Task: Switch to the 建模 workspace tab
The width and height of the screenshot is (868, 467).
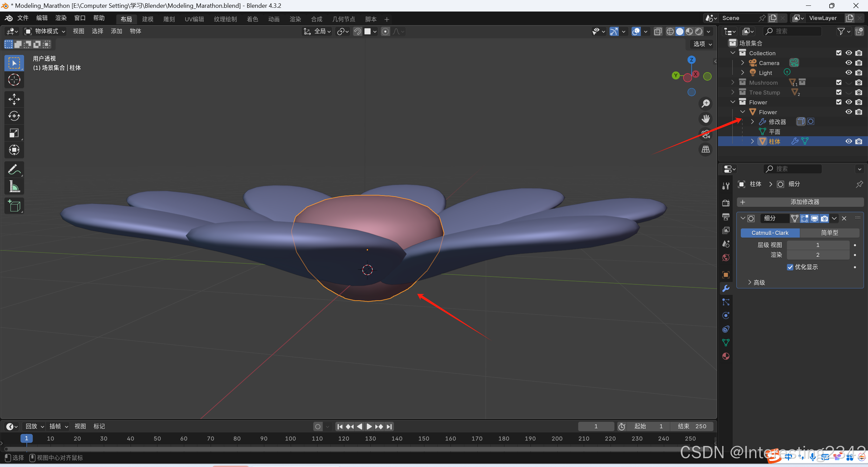Action: pyautogui.click(x=148, y=19)
